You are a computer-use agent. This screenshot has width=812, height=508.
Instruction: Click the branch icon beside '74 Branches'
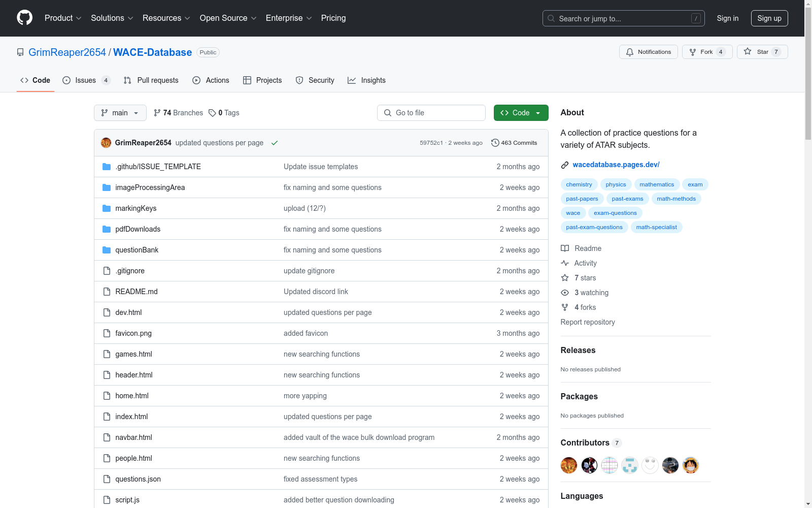pos(157,113)
